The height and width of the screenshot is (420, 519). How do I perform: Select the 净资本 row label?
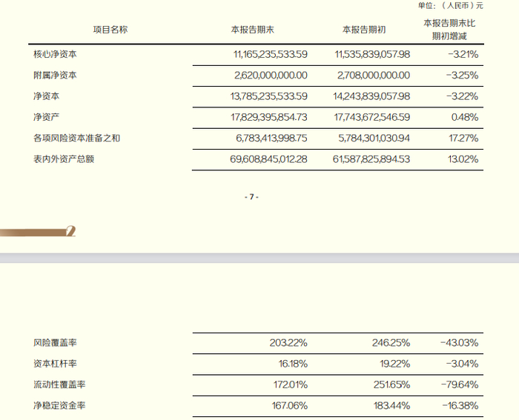coord(46,96)
